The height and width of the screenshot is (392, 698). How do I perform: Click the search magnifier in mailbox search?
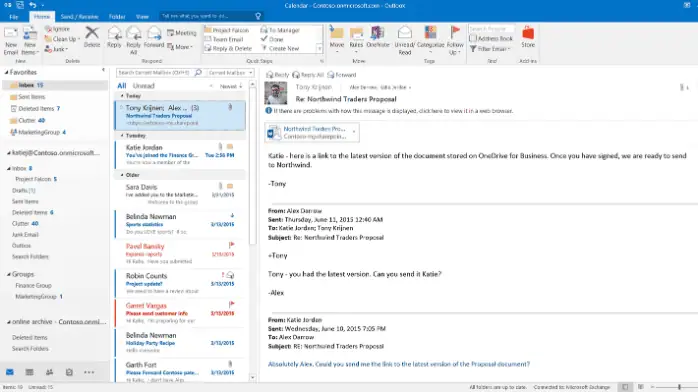[198, 73]
